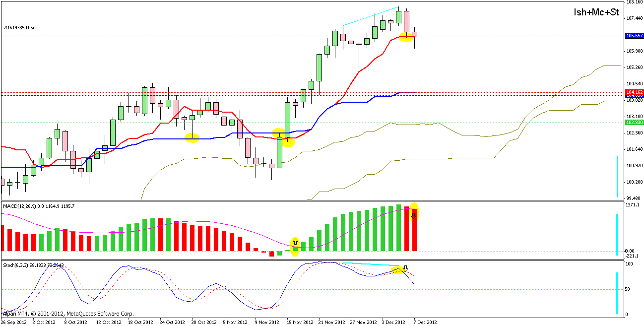Click the up arrow on the MACD histogram

[295, 242]
